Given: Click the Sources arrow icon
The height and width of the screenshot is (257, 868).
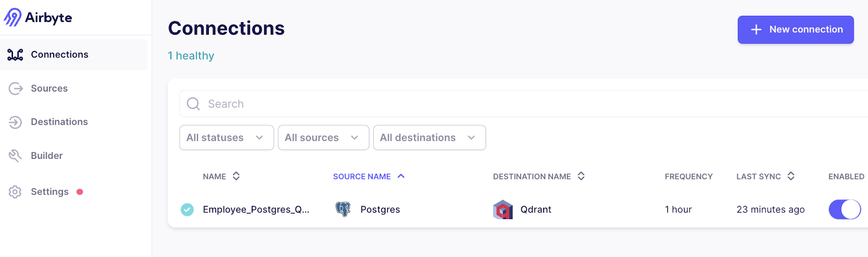Looking at the screenshot, I should tap(16, 88).
